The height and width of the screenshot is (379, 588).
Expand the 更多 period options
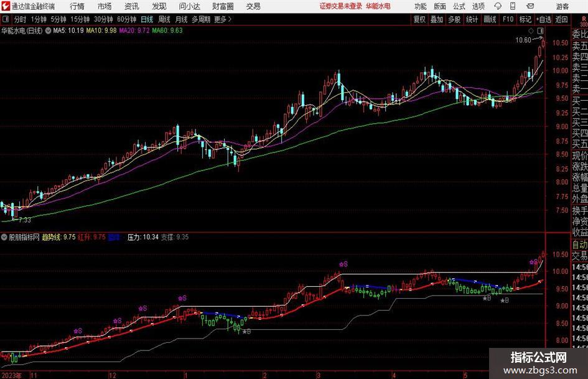tap(223, 19)
